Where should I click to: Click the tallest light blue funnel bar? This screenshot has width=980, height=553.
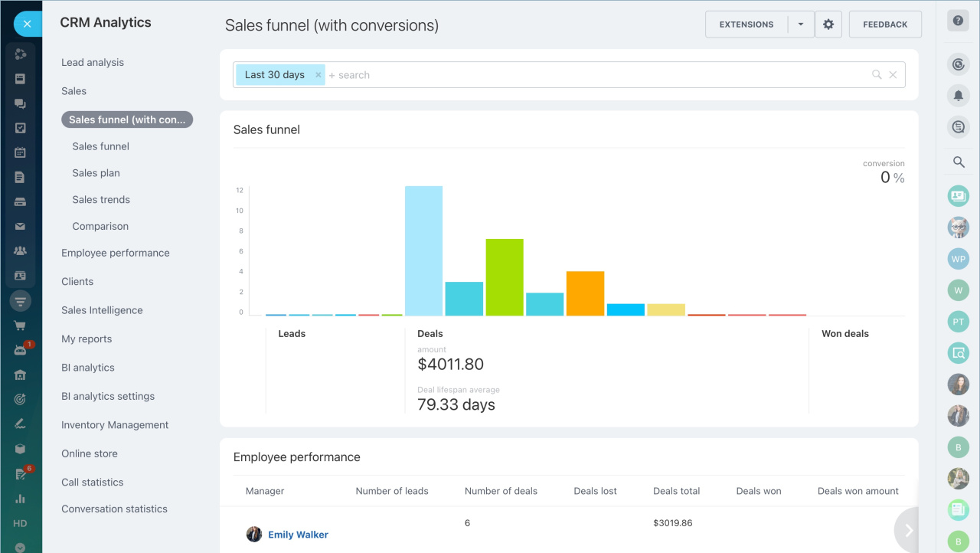(423, 250)
